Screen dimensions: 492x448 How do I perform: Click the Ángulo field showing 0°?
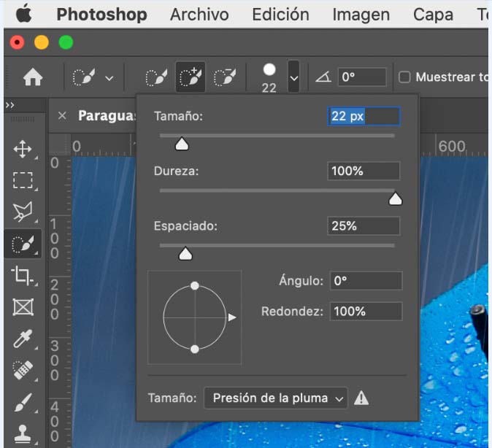point(366,280)
